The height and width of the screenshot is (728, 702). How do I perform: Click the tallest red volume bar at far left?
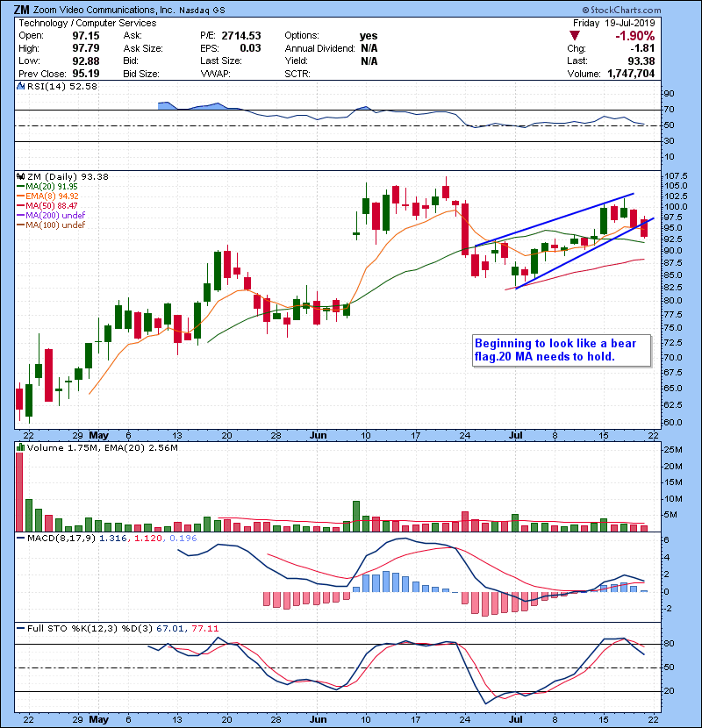[x=19, y=492]
